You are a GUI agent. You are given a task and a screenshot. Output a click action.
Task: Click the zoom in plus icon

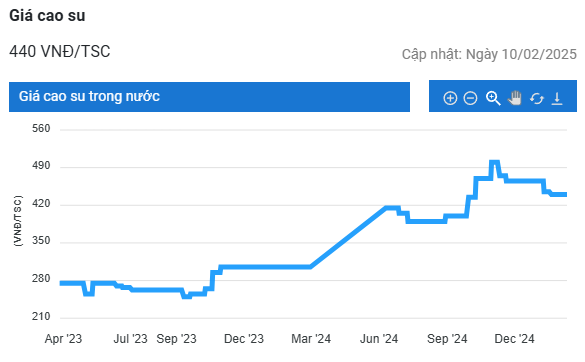450,98
